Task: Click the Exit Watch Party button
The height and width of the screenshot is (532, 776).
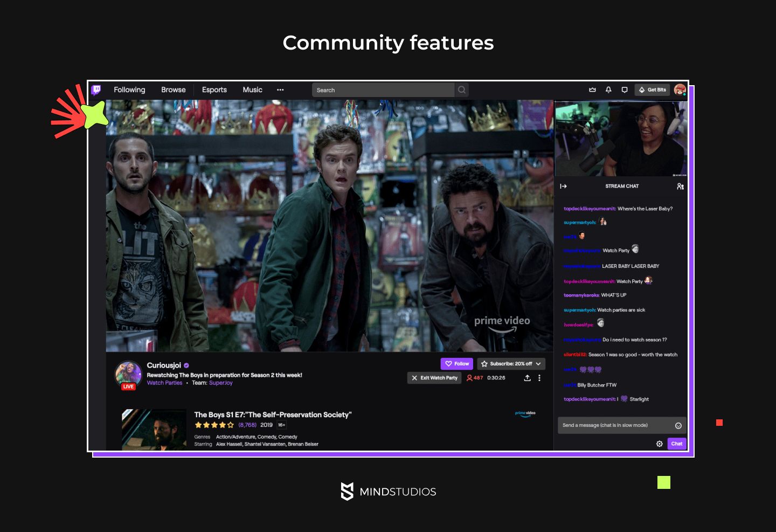Action: point(434,378)
